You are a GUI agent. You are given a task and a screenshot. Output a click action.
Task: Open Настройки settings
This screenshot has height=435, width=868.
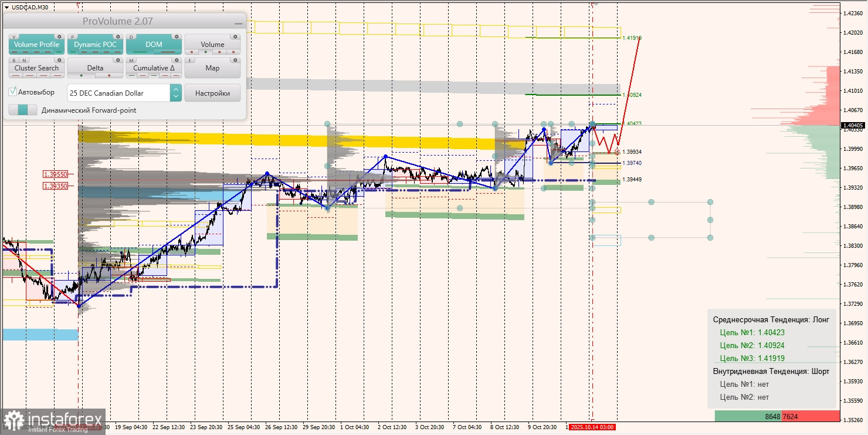pos(212,93)
